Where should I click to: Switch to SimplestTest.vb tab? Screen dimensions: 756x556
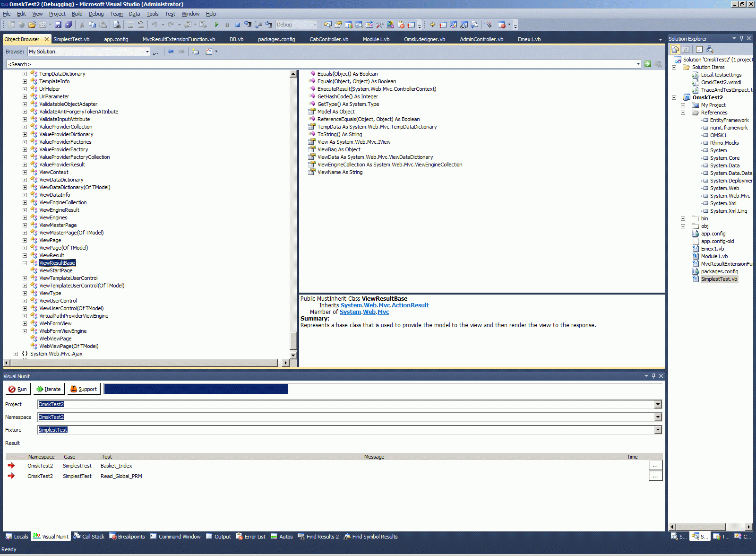tap(71, 39)
